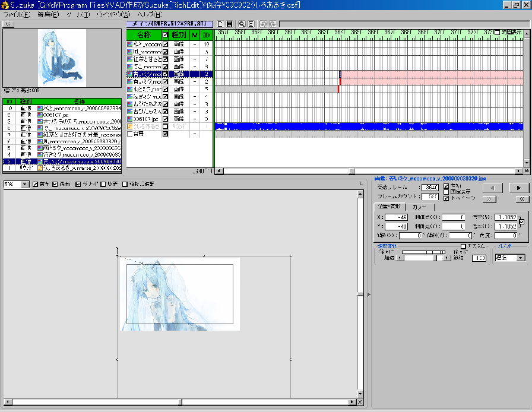Open the 編集(E) menu
The image size is (532, 412).
coord(48,15)
